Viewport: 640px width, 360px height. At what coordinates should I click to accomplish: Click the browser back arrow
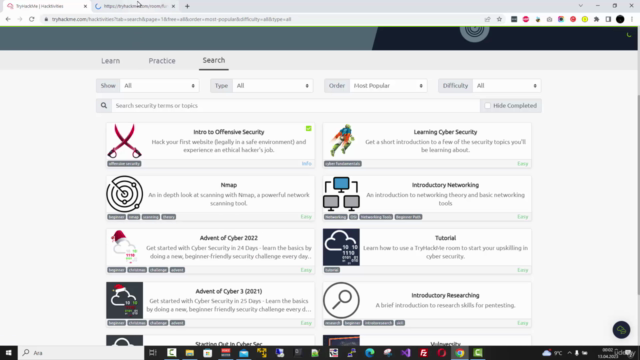(x=8, y=19)
